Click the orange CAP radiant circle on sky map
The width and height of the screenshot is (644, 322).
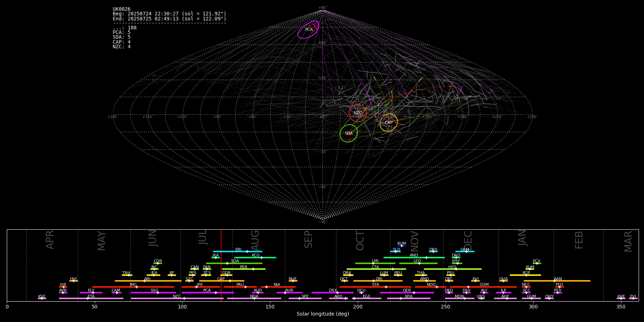(x=389, y=123)
